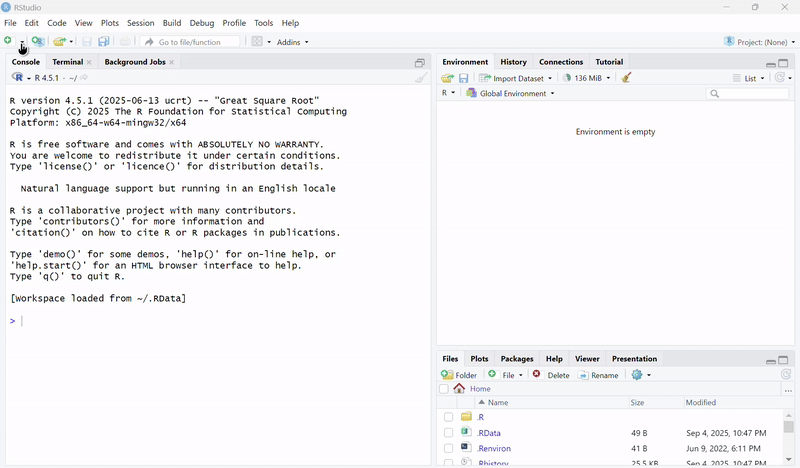Open the Build menu
Screen dimensions: 800x468
(x=172, y=23)
